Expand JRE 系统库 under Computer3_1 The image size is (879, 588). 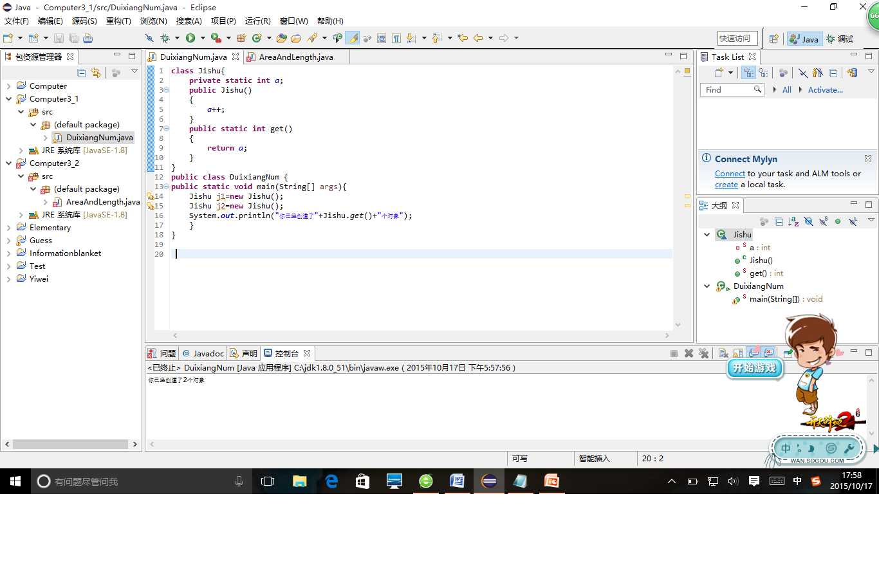coord(21,151)
